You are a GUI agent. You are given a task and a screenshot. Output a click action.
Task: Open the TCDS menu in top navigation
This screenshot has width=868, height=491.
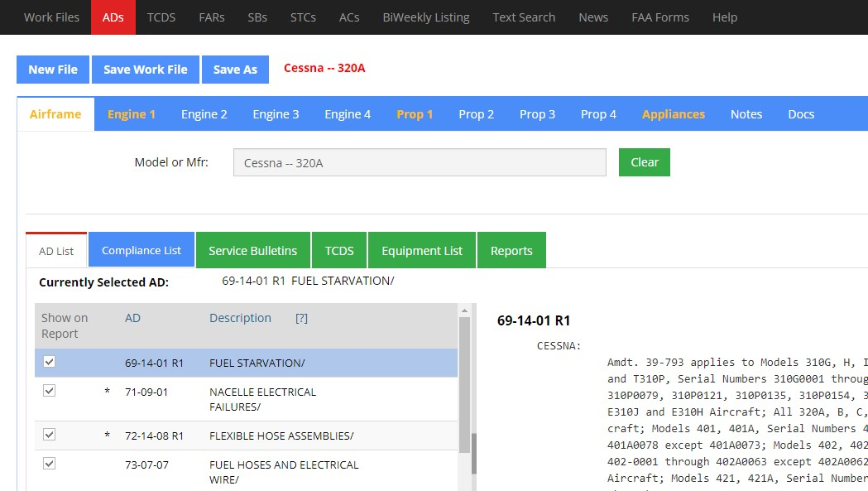[x=161, y=17]
